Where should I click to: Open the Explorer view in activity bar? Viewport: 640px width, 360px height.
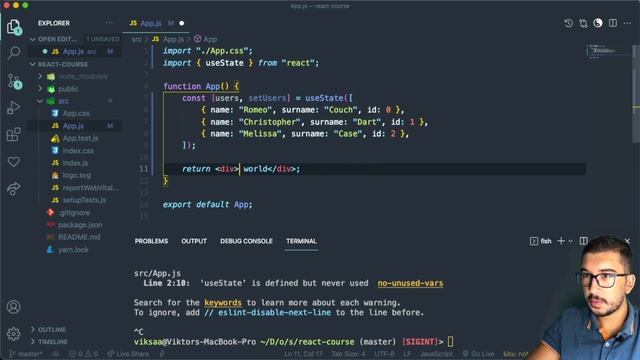point(13,27)
